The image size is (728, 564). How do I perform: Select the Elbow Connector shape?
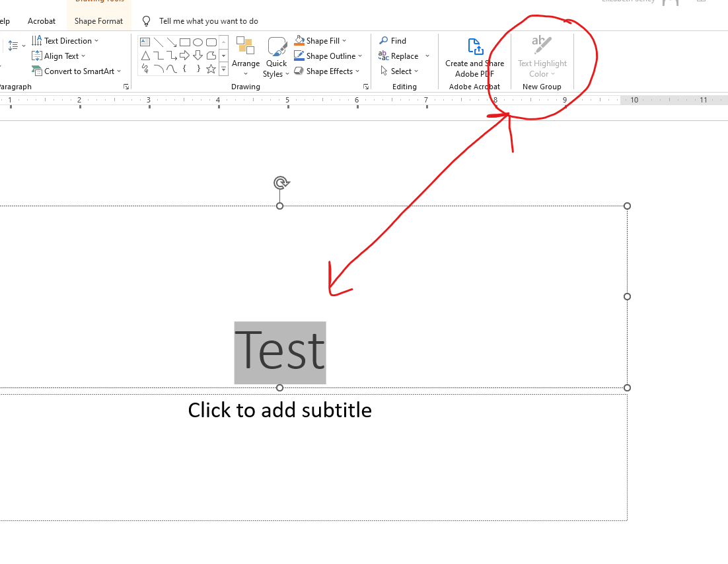click(159, 56)
